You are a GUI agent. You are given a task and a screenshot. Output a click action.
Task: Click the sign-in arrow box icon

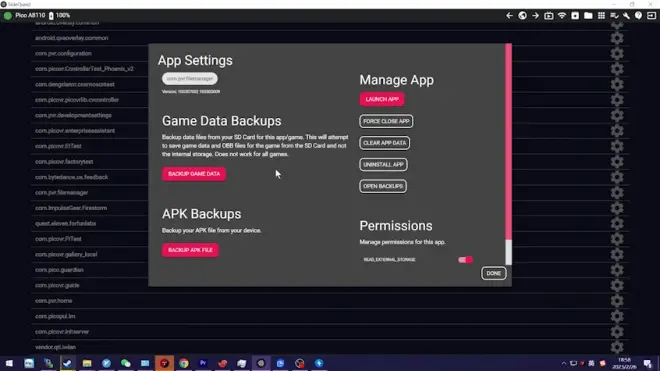point(651,16)
